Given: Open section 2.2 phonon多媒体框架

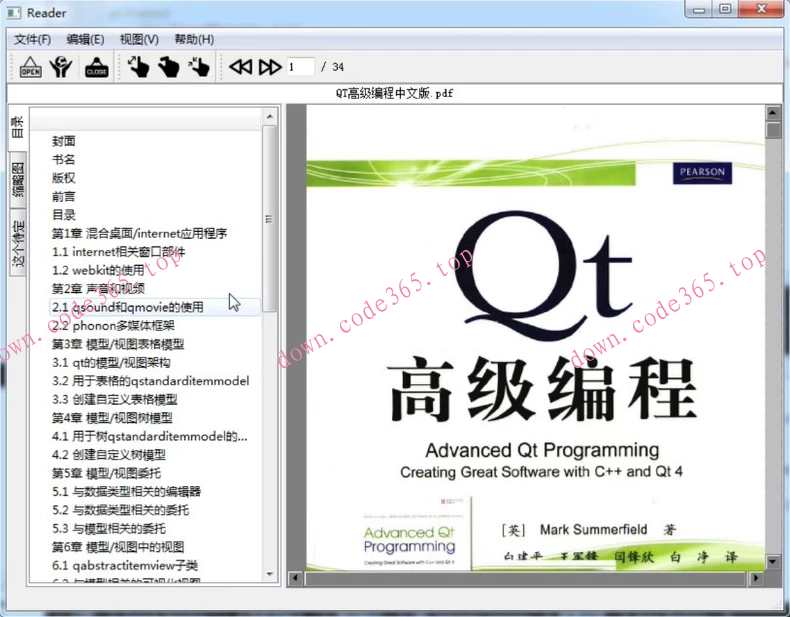Looking at the screenshot, I should point(113,326).
